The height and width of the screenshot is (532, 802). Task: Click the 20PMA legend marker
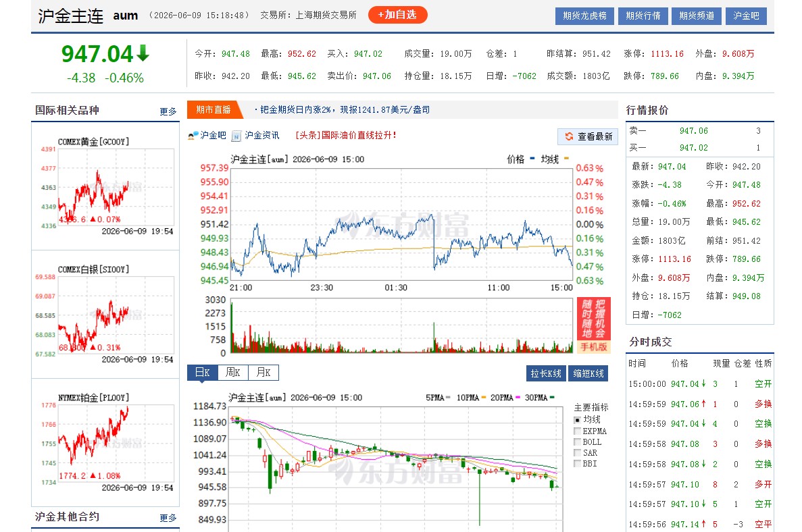point(518,397)
